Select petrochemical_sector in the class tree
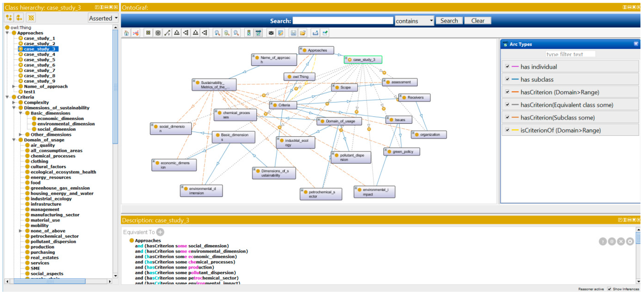The width and height of the screenshot is (644, 295). pos(55,236)
